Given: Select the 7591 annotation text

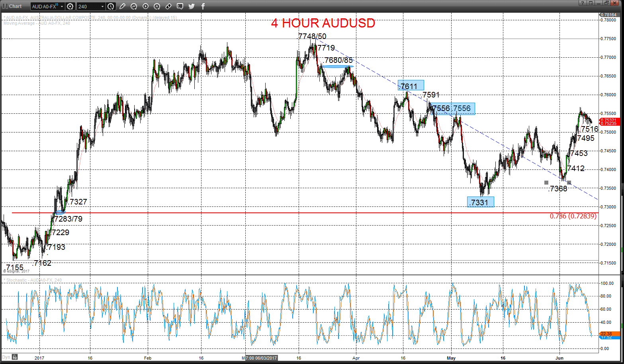Looking at the screenshot, I should [431, 95].
